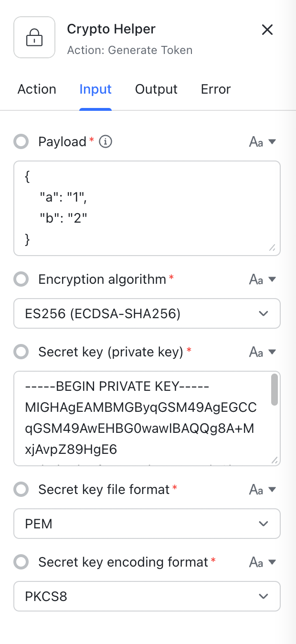
Task: Toggle the circle next to Encryption algorithm
Action: 21,279
